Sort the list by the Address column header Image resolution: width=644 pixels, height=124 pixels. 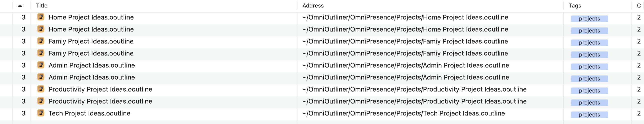click(x=313, y=5)
